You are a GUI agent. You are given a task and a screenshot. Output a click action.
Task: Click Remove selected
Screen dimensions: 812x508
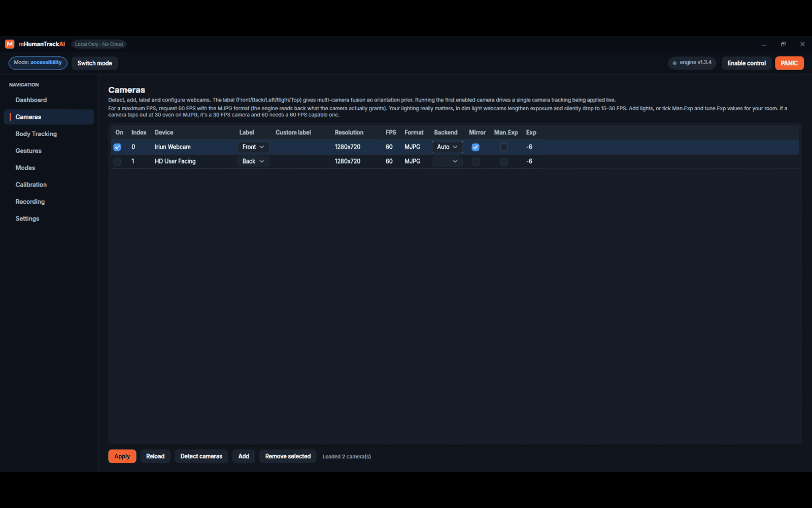[288, 456]
